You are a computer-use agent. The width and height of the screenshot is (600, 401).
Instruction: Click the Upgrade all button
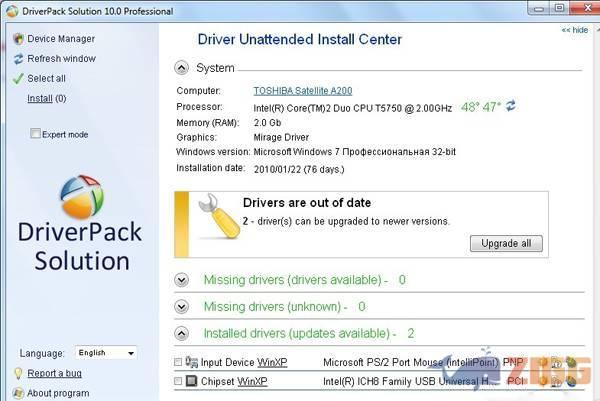pos(506,243)
